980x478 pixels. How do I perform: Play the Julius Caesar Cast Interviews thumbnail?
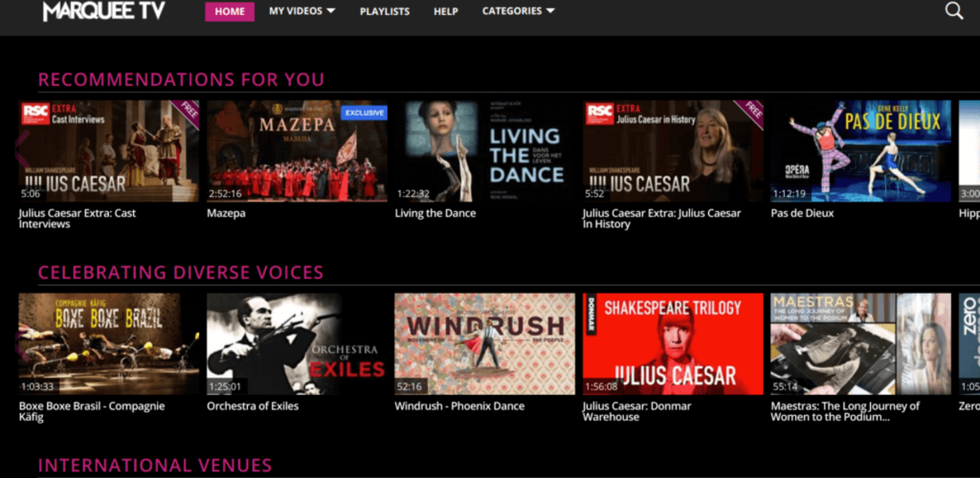[x=109, y=151]
